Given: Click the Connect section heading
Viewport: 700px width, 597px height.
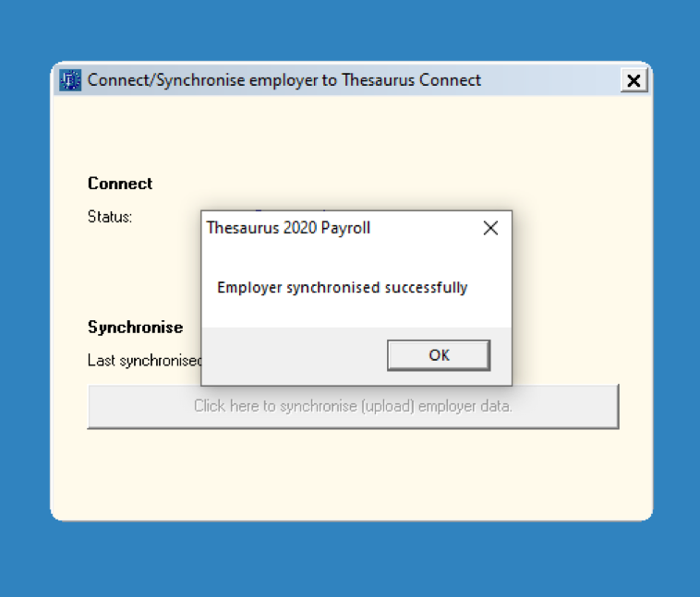Looking at the screenshot, I should tap(120, 184).
